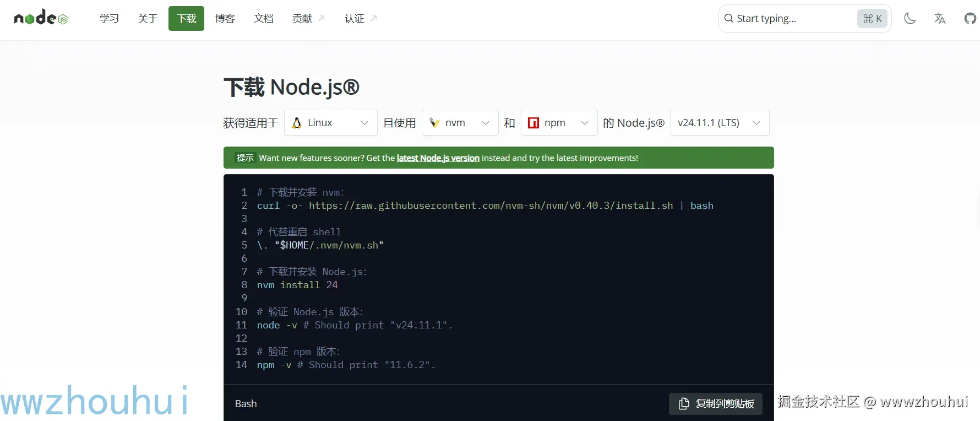The image size is (980, 421).
Task: Click the external arrow beside 认证
Action: pos(374,19)
